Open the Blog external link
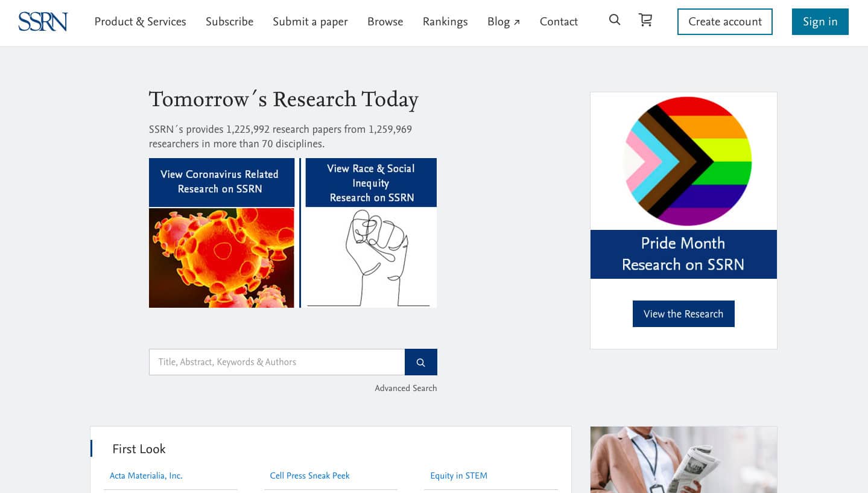This screenshot has width=868, height=493. 504,22
